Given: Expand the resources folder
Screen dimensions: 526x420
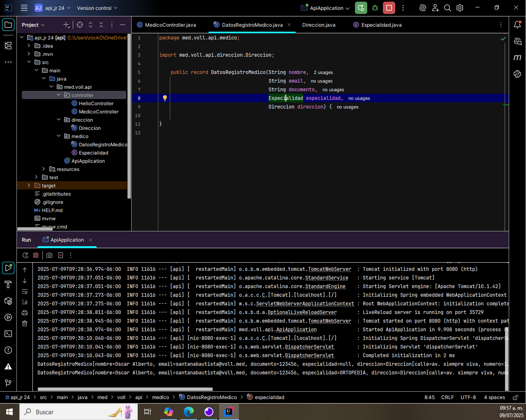Looking at the screenshot, I should point(44,169).
